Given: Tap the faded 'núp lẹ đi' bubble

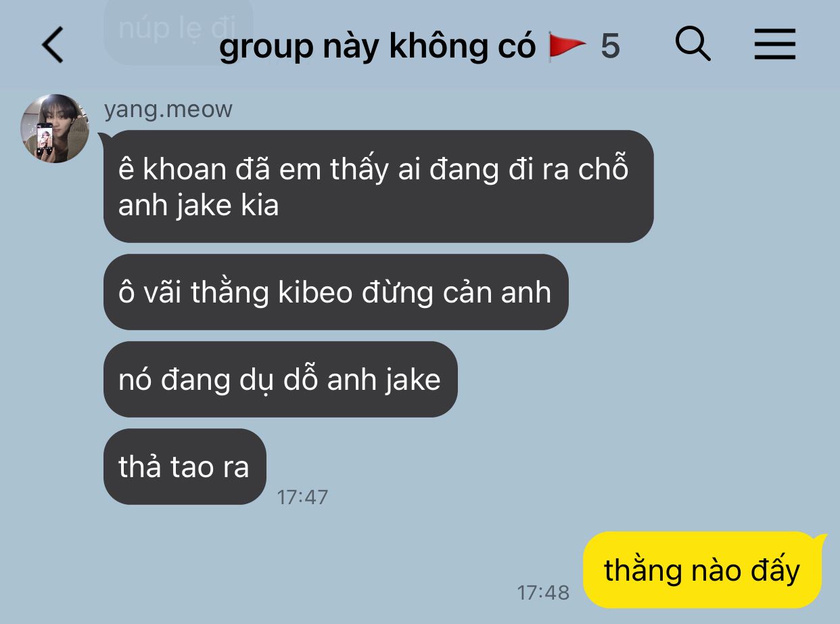Looking at the screenshot, I should tap(178, 32).
